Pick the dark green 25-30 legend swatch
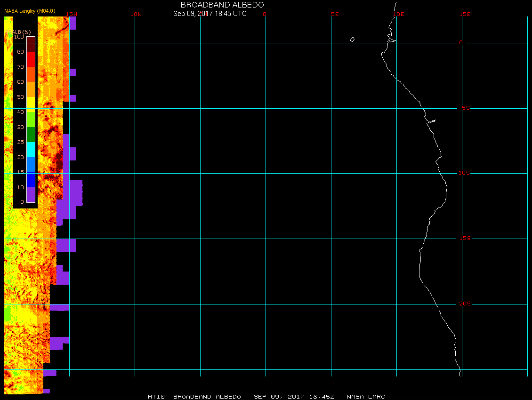This screenshot has height=400, width=532. [31, 135]
